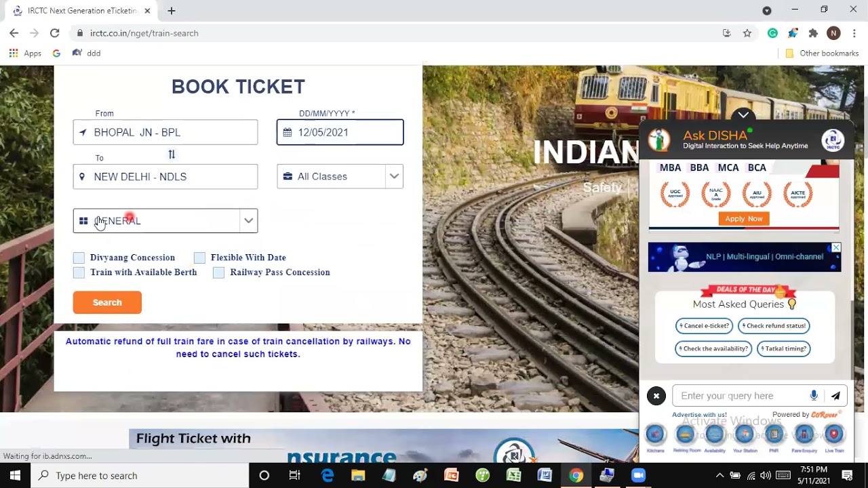868x488 pixels.
Task: Activate the microphone in the query box
Action: coord(814,396)
